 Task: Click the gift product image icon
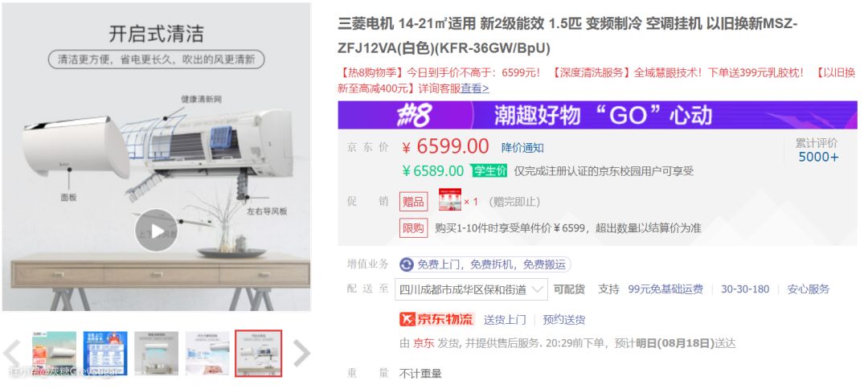(450, 199)
